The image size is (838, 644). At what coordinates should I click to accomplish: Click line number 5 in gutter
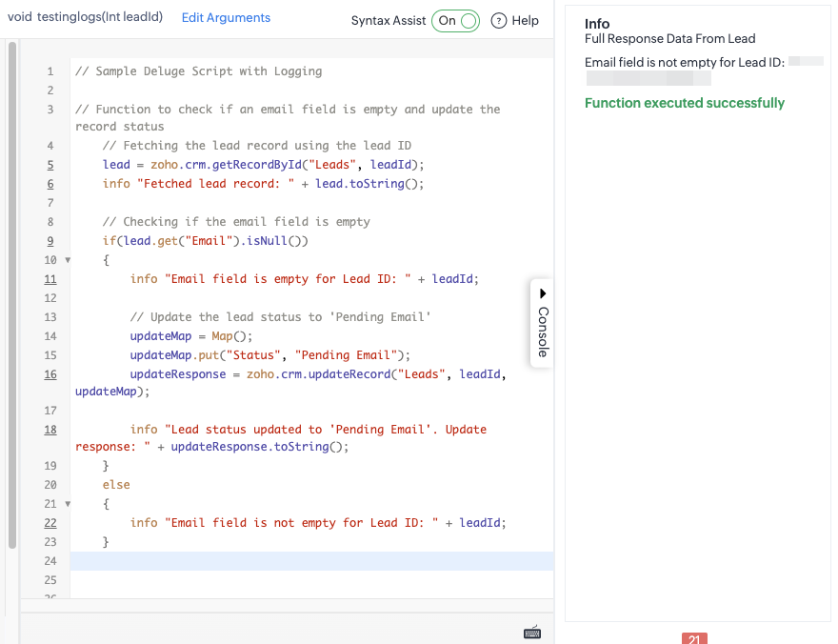pos(50,165)
